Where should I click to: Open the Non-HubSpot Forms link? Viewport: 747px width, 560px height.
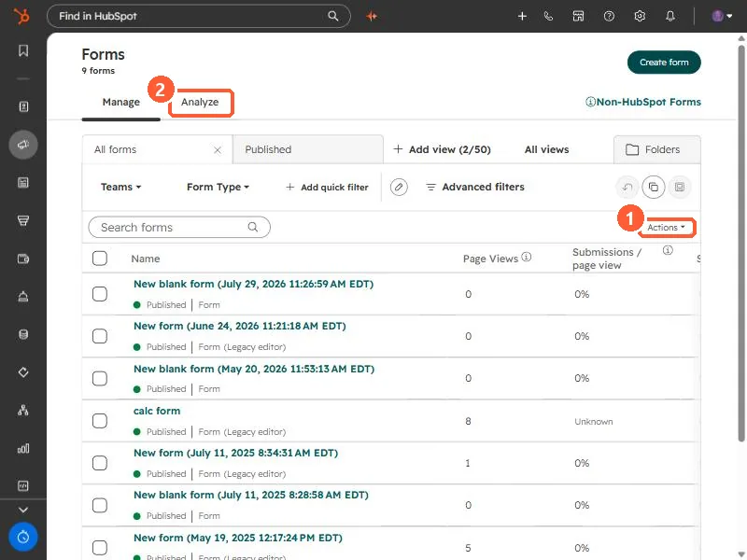coord(643,102)
